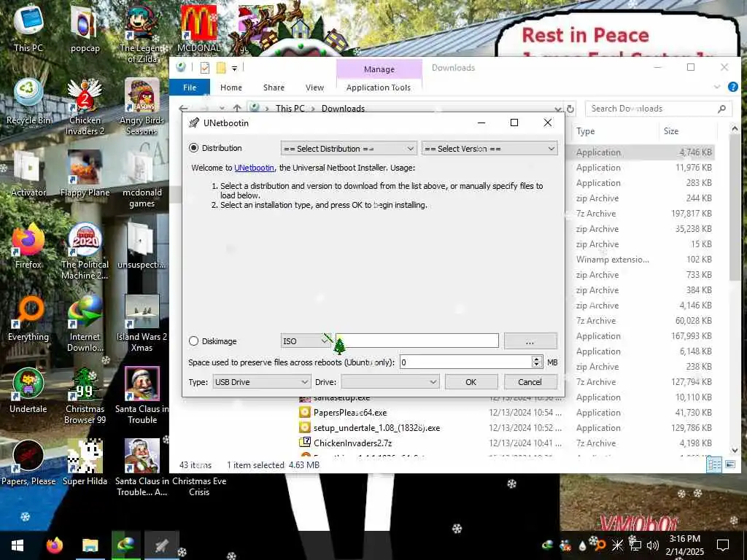
Task: Open Quick Access Toolbar customize arrow
Action: tap(234, 68)
